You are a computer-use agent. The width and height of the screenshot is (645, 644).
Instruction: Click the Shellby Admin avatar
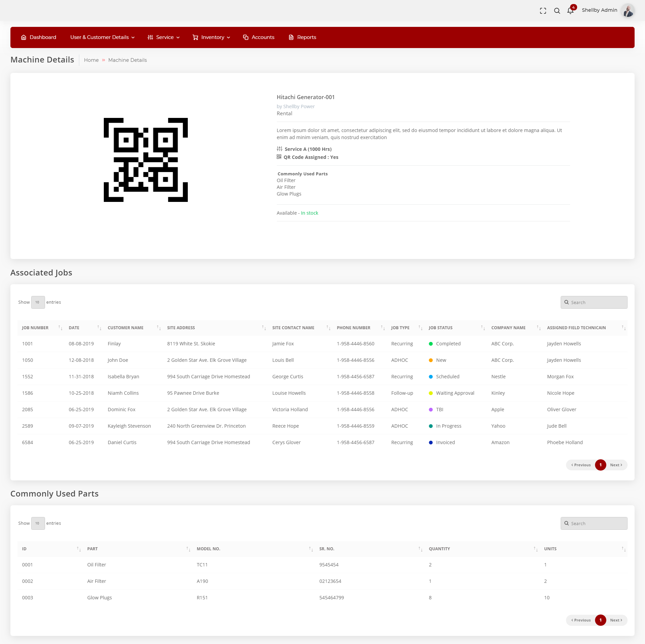pyautogui.click(x=628, y=10)
